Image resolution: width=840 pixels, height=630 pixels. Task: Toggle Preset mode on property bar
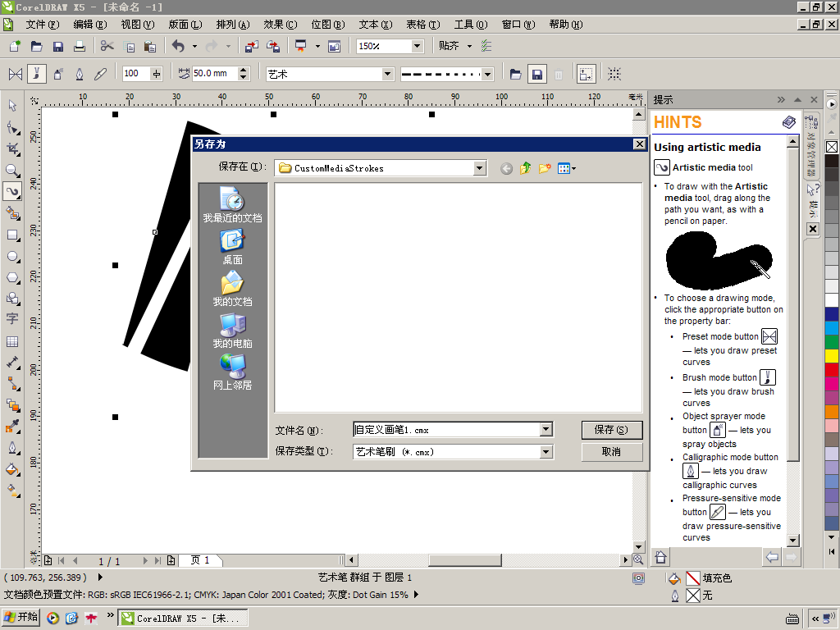[16, 74]
